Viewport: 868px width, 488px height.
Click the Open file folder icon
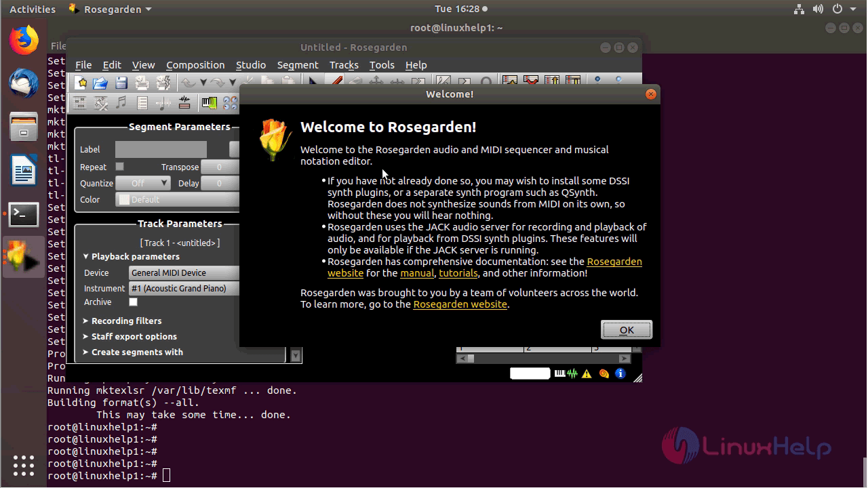pyautogui.click(x=100, y=83)
